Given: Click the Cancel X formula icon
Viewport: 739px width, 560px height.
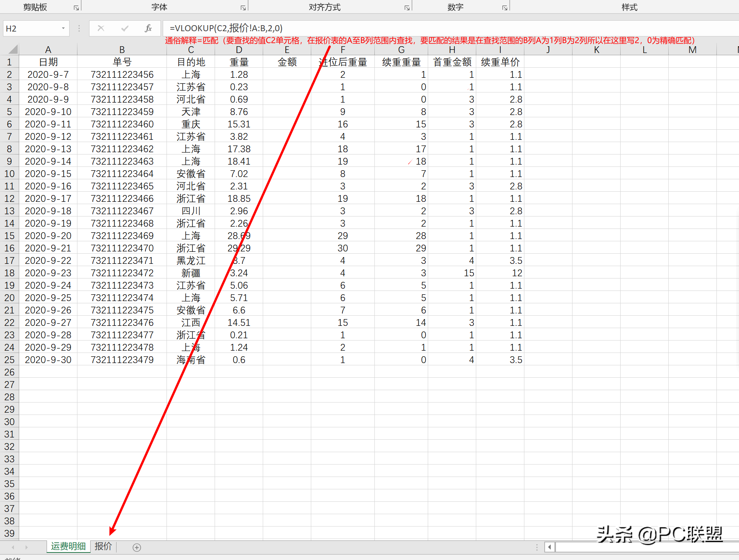Looking at the screenshot, I should tap(101, 28).
